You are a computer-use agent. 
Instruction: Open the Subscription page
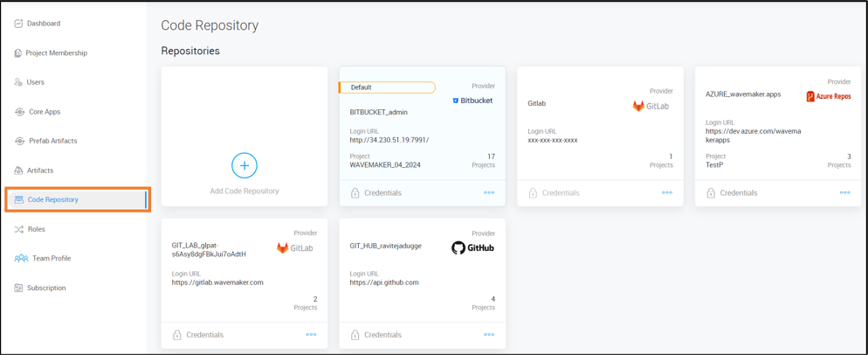coord(46,288)
